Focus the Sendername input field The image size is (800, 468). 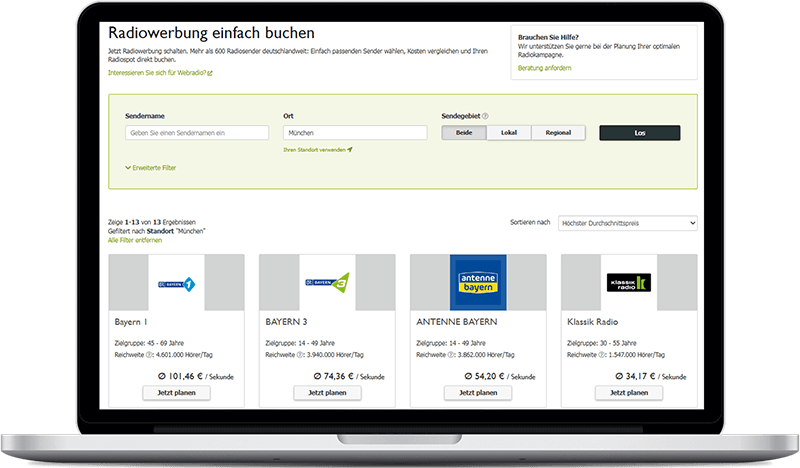click(197, 133)
